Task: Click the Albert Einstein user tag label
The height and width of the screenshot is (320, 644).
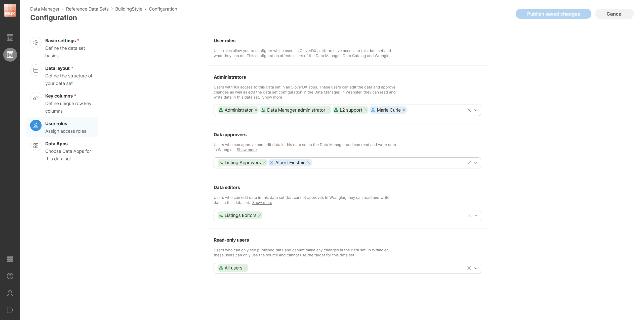Action: (290, 163)
